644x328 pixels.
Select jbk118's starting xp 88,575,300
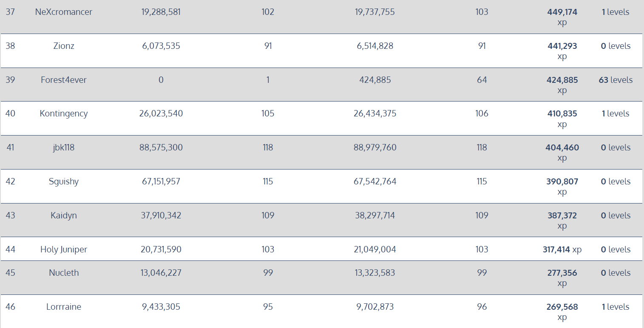click(x=161, y=147)
